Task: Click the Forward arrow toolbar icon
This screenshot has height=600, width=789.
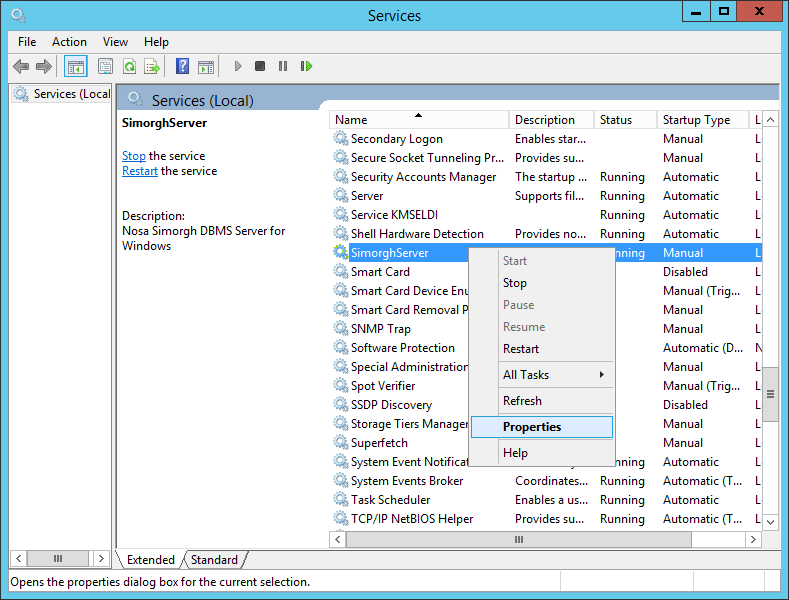Action: pyautogui.click(x=44, y=66)
